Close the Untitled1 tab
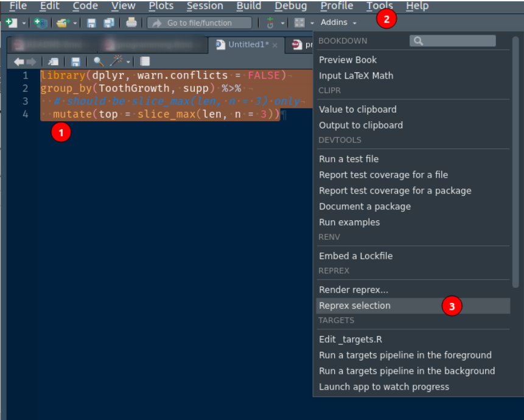Viewport: 524px width, 420px height. 275,45
